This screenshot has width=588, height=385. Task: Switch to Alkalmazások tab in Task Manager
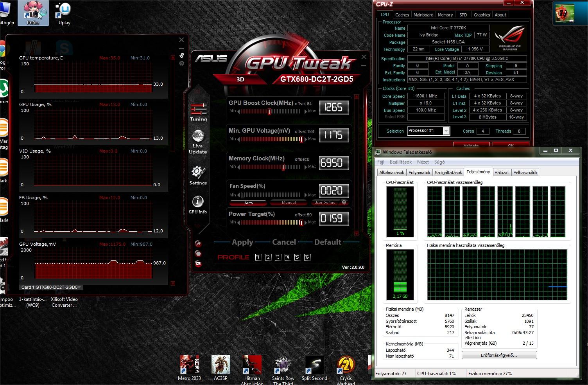tap(392, 173)
